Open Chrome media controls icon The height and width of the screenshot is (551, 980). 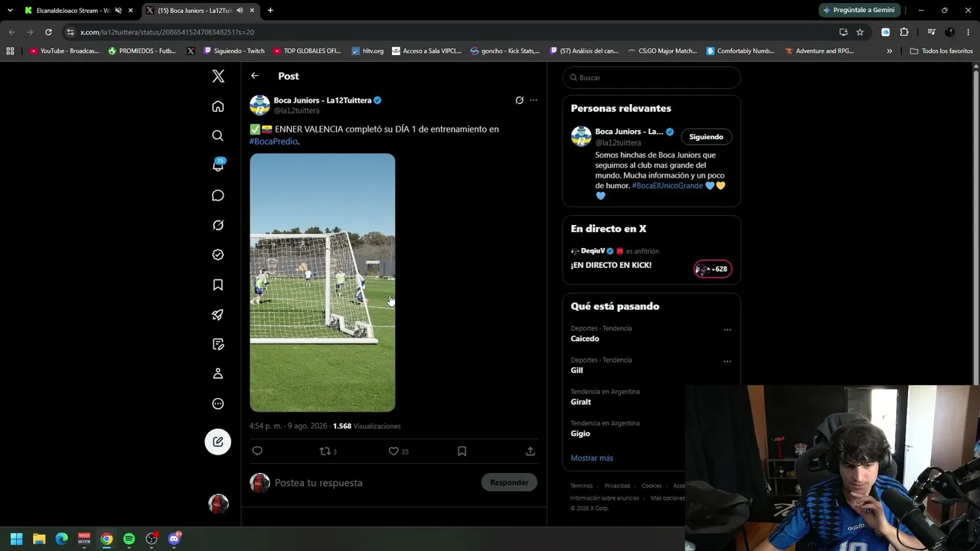pyautogui.click(x=931, y=32)
